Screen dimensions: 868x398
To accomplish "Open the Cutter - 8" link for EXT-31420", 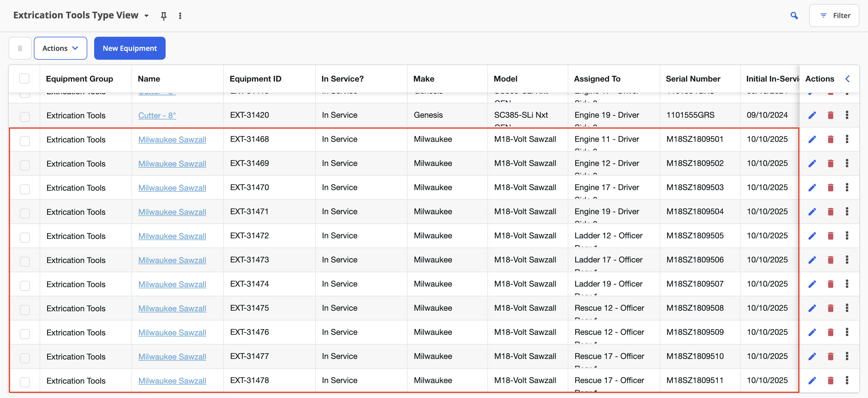I will [x=157, y=115].
